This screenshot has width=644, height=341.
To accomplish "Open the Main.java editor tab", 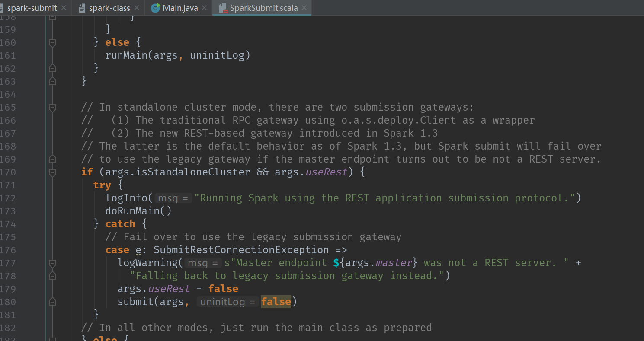I will point(180,8).
